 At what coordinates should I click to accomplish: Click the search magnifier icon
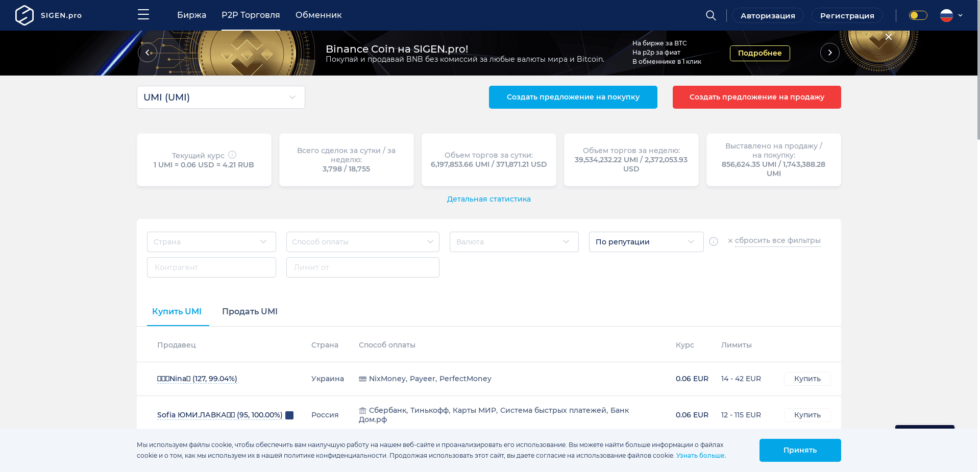coord(710,15)
